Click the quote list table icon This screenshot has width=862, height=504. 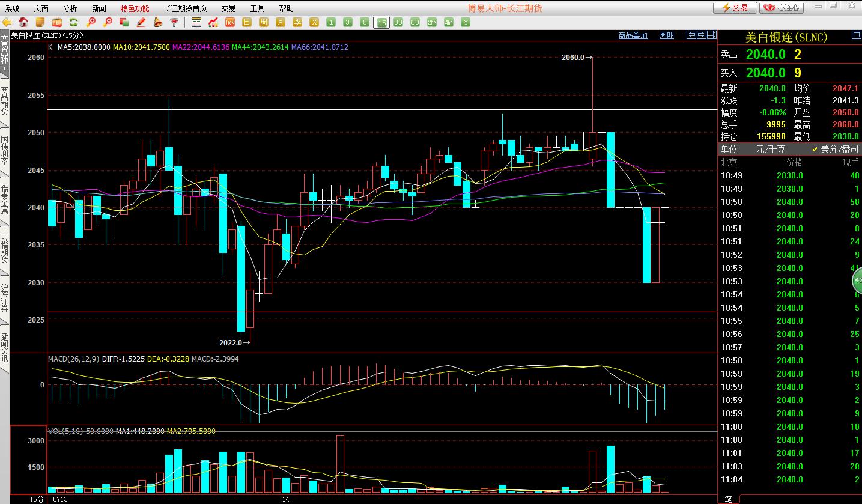pos(196,22)
